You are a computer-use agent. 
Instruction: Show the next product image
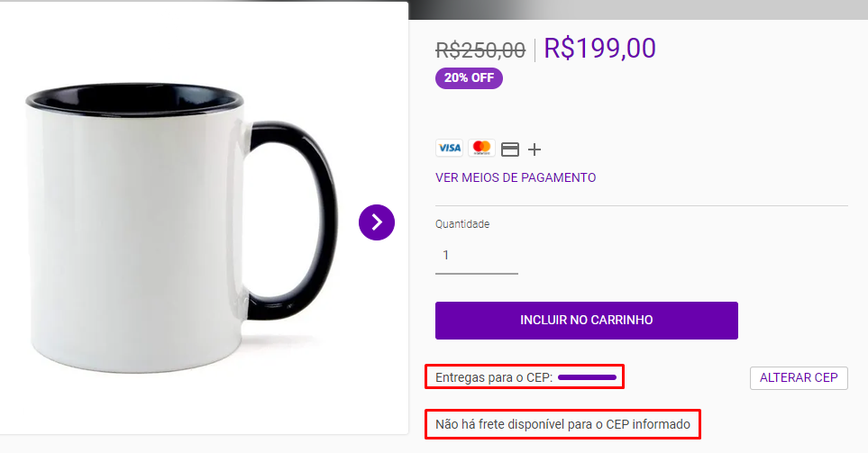tap(377, 222)
